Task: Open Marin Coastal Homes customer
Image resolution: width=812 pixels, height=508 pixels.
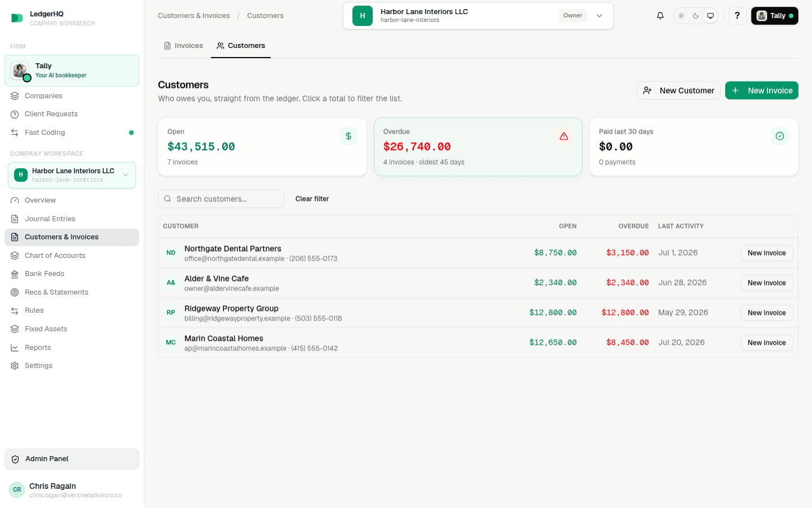Action: tap(224, 339)
